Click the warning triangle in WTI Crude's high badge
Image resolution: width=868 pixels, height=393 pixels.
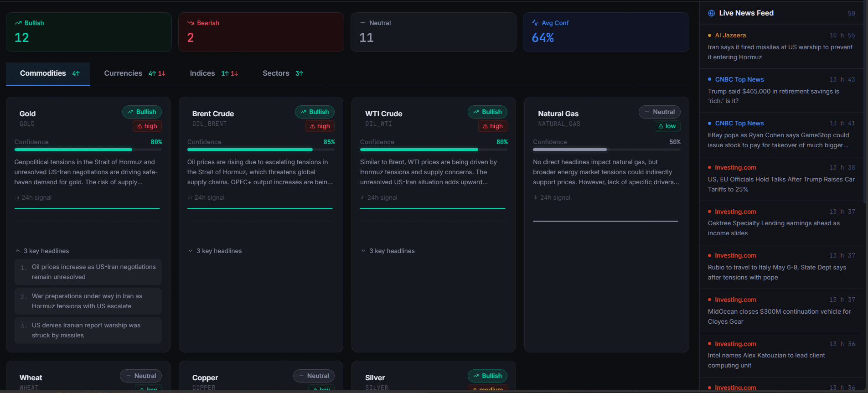(485, 126)
